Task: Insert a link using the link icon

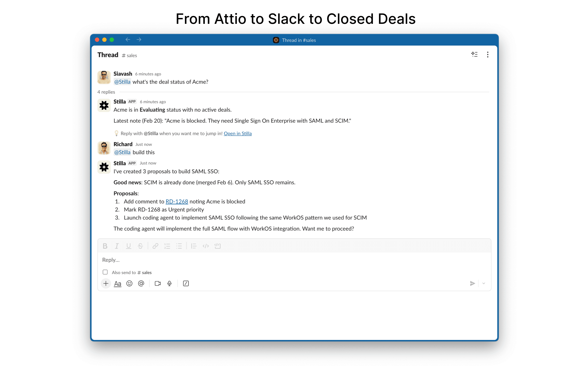Action: pos(155,246)
